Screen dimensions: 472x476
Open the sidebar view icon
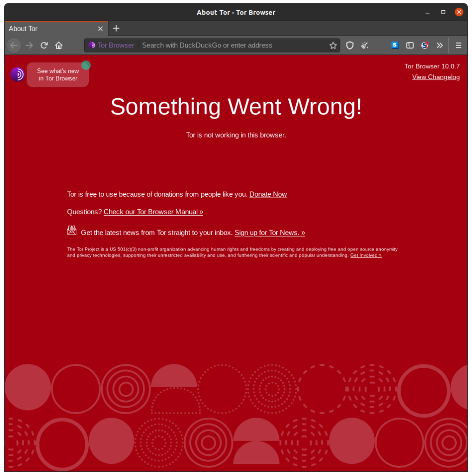point(410,45)
